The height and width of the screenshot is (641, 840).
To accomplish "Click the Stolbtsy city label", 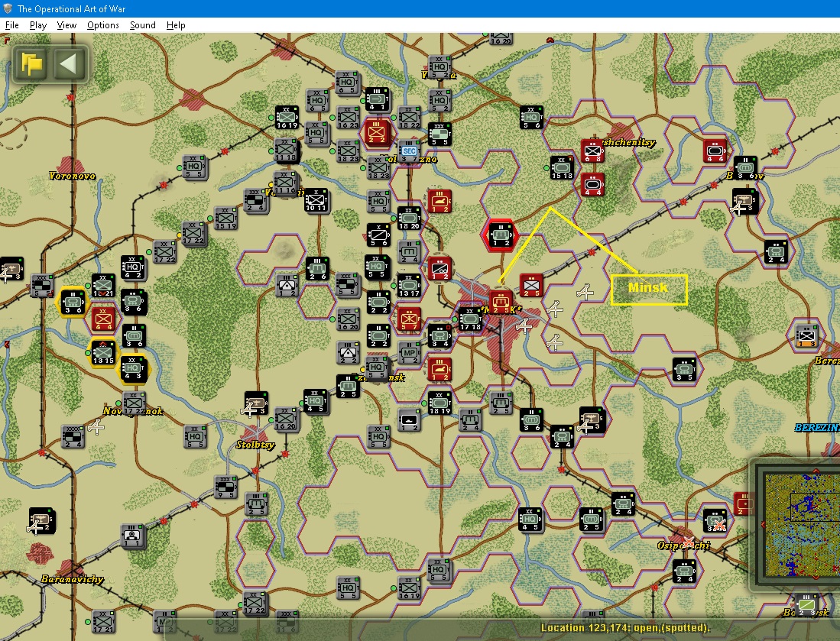I will pos(255,445).
